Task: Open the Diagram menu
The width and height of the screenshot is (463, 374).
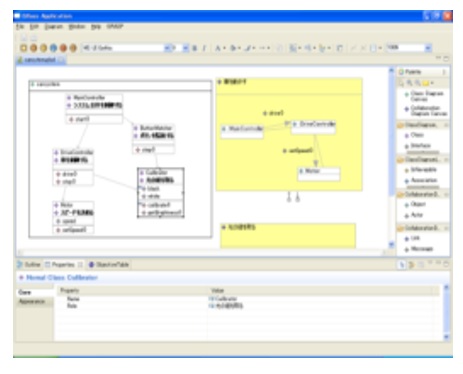Action: tap(54, 27)
